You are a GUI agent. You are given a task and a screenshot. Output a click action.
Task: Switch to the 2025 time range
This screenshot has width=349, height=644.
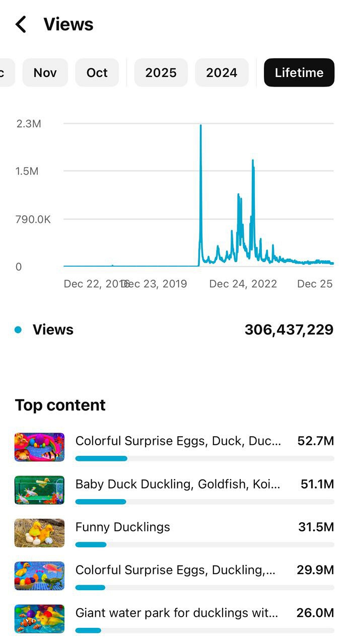tap(161, 72)
